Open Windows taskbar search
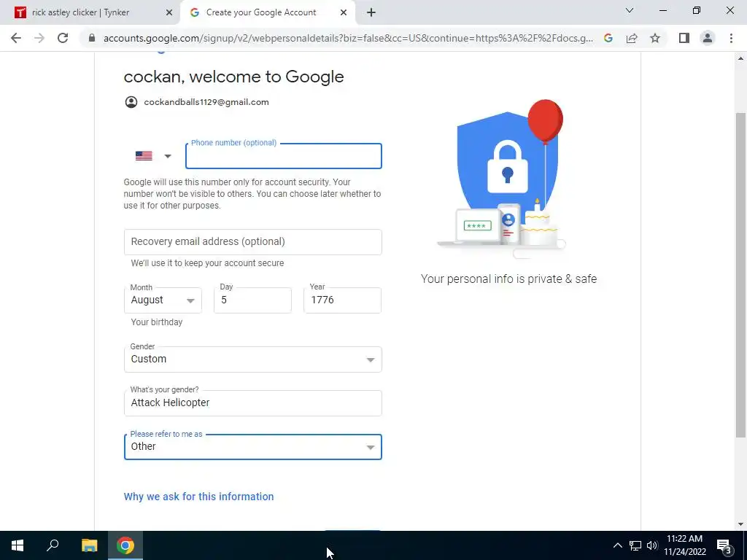747x560 pixels. (x=53, y=545)
